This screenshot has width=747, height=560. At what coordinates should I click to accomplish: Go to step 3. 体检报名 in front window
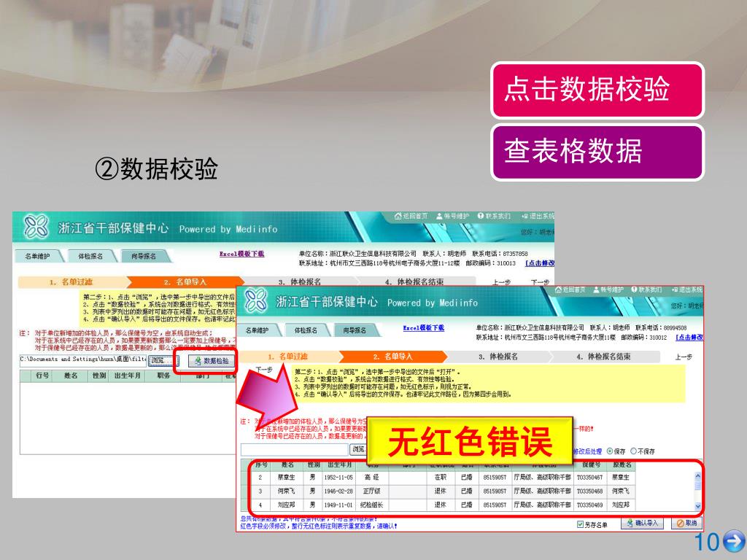click(498, 356)
